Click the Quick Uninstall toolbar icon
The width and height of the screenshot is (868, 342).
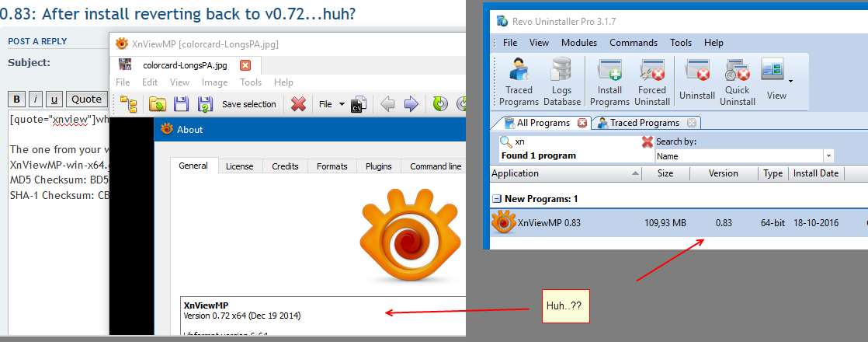point(738,82)
